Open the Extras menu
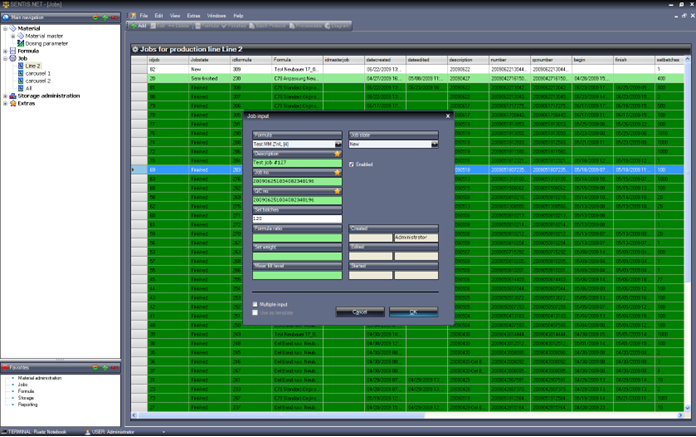696x437 pixels. click(194, 16)
